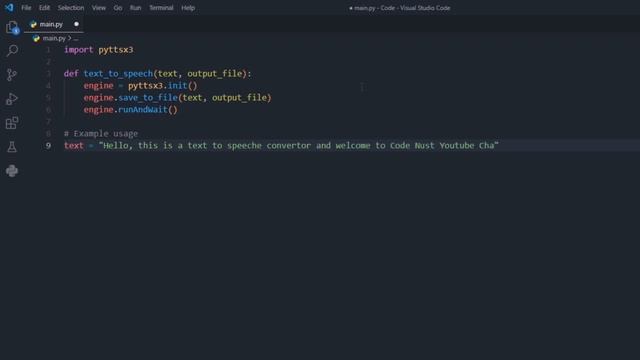The width and height of the screenshot is (640, 360).
Task: Click the breadcrumb ellipsis after main.py
Action: pos(76,38)
